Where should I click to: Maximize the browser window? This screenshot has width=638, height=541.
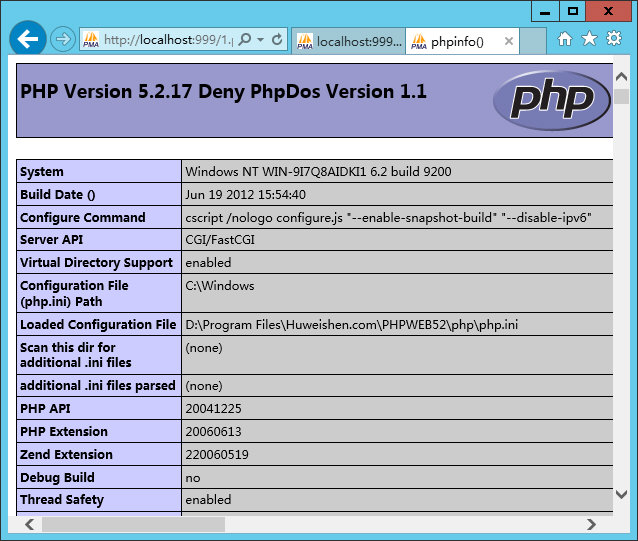(572, 11)
